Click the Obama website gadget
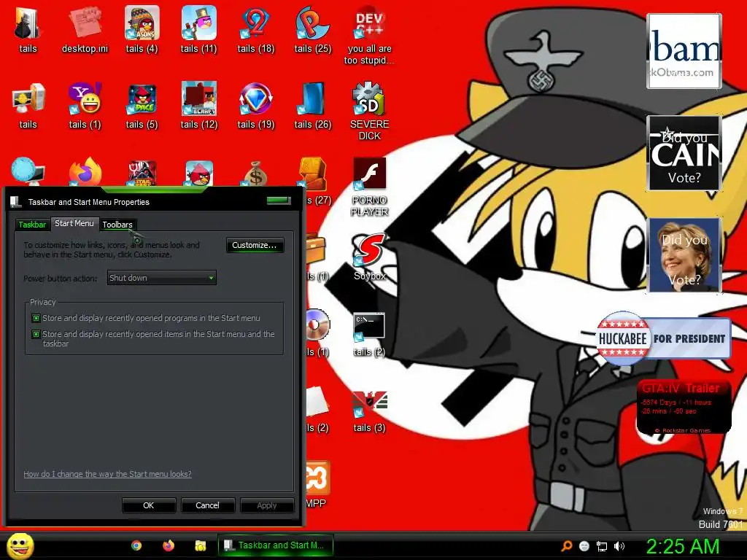 click(684, 51)
